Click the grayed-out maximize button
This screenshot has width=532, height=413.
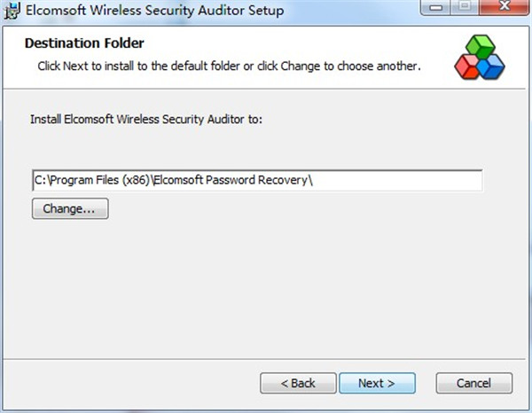[465, 7]
